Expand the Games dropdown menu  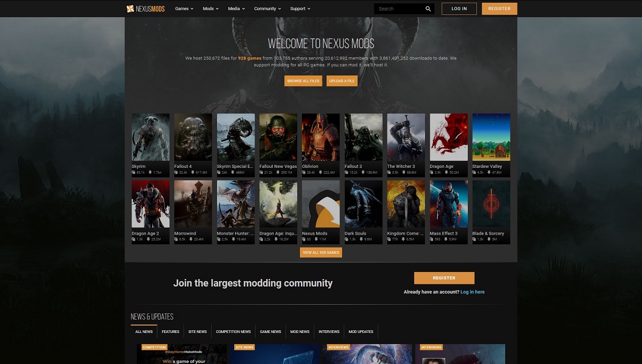tap(184, 9)
